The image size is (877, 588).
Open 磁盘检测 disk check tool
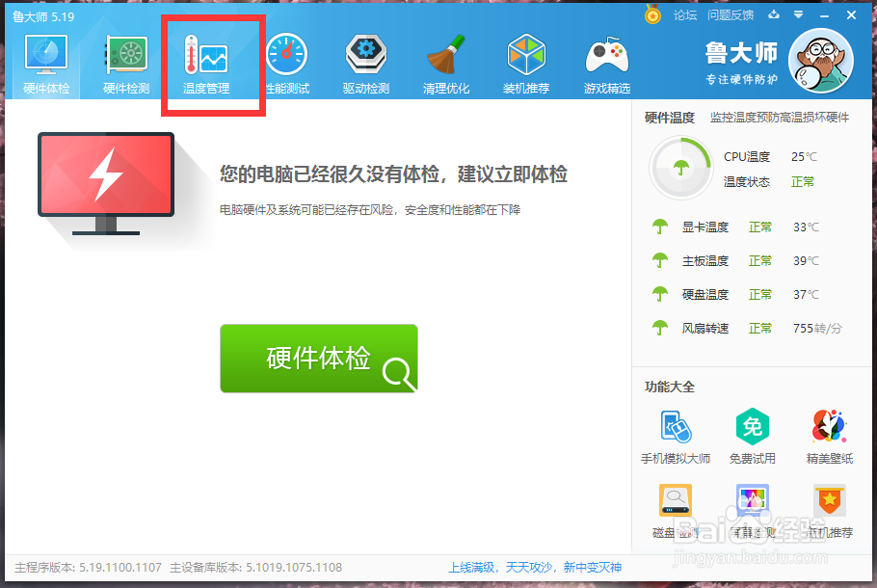pyautogui.click(x=676, y=511)
